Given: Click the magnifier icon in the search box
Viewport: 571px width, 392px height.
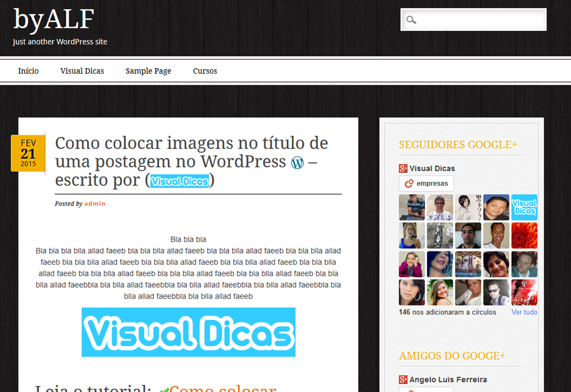Looking at the screenshot, I should pos(411,20).
